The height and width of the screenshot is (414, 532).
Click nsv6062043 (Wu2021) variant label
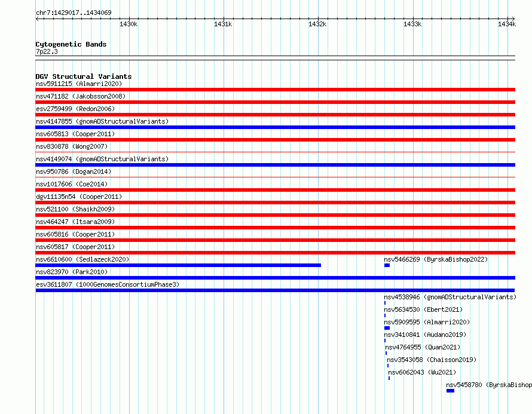pyautogui.click(x=422, y=372)
